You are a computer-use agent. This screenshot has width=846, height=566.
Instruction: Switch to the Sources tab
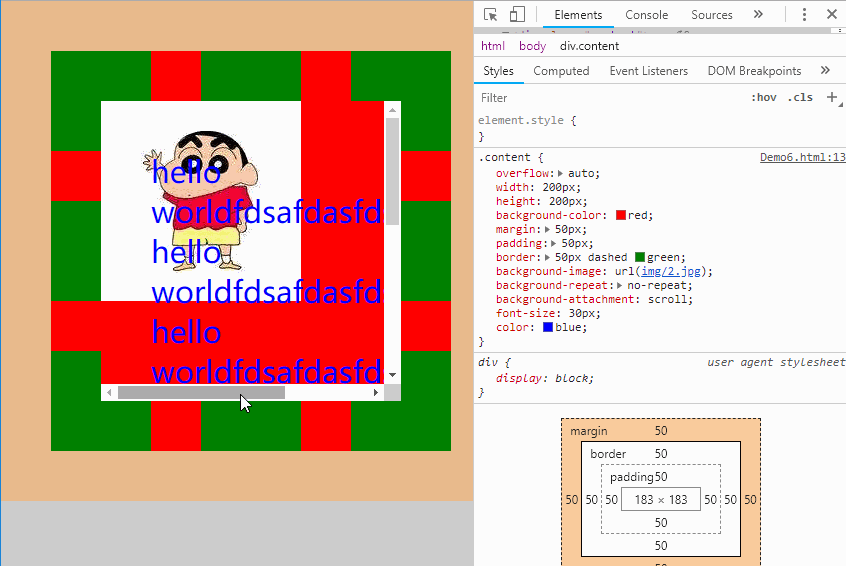click(x=712, y=15)
